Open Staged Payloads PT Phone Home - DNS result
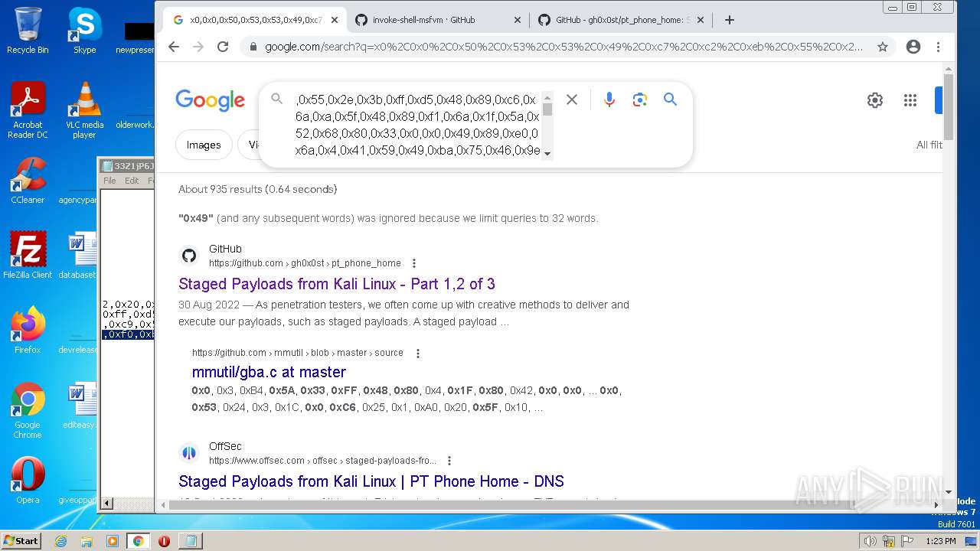980x551 pixels. (x=371, y=481)
